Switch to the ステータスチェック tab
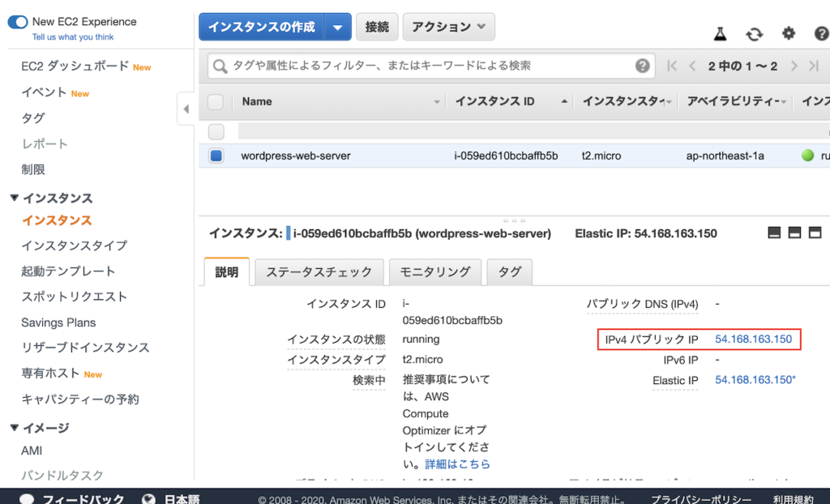Viewport: 830px width, 504px height. 319,272
